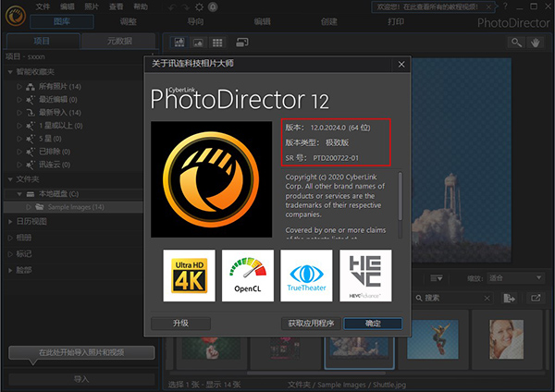Switch to the Edit (编辑) module tab
The height and width of the screenshot is (392, 555).
[263, 21]
